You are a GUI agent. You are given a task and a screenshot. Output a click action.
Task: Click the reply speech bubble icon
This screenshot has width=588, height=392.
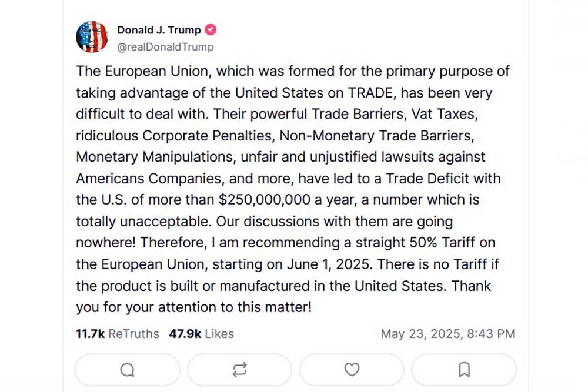127,370
